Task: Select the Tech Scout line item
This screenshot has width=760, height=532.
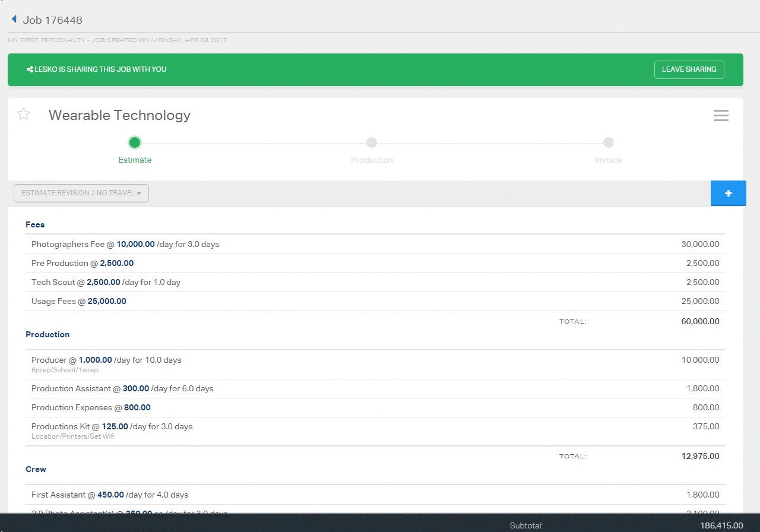Action: pyautogui.click(x=53, y=282)
